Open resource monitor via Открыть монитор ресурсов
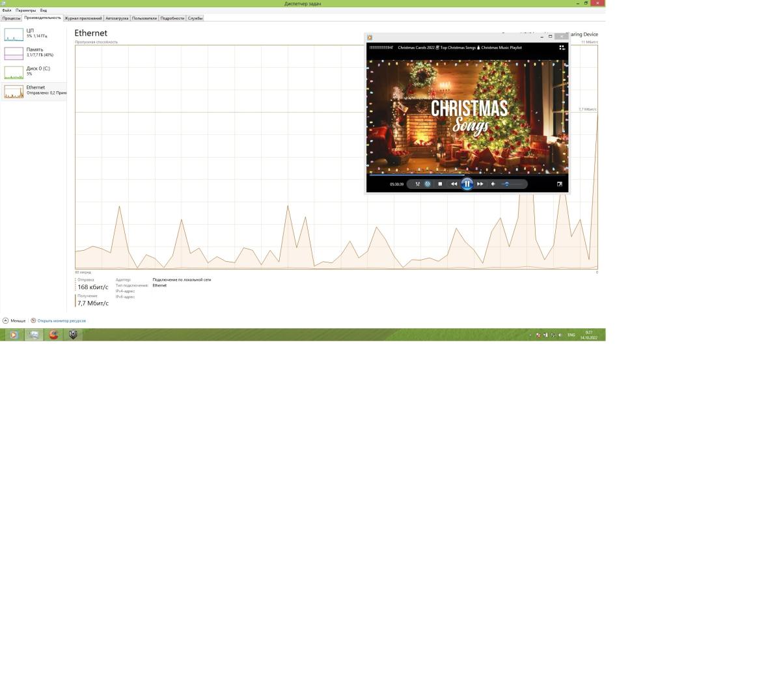781x700 pixels. click(58, 320)
